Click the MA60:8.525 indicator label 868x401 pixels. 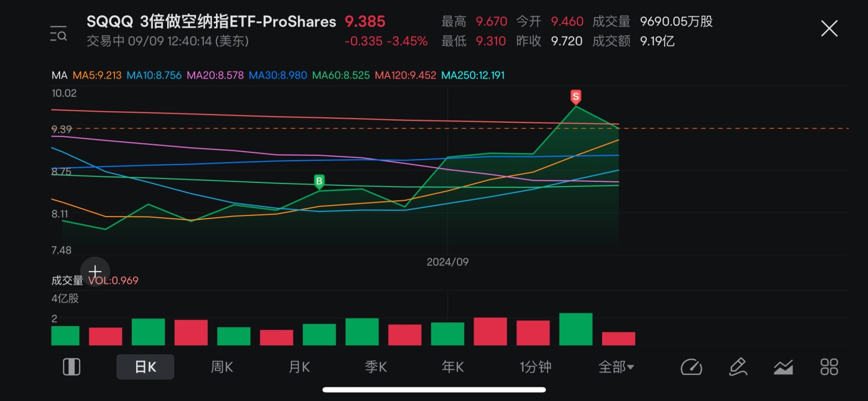(341, 75)
